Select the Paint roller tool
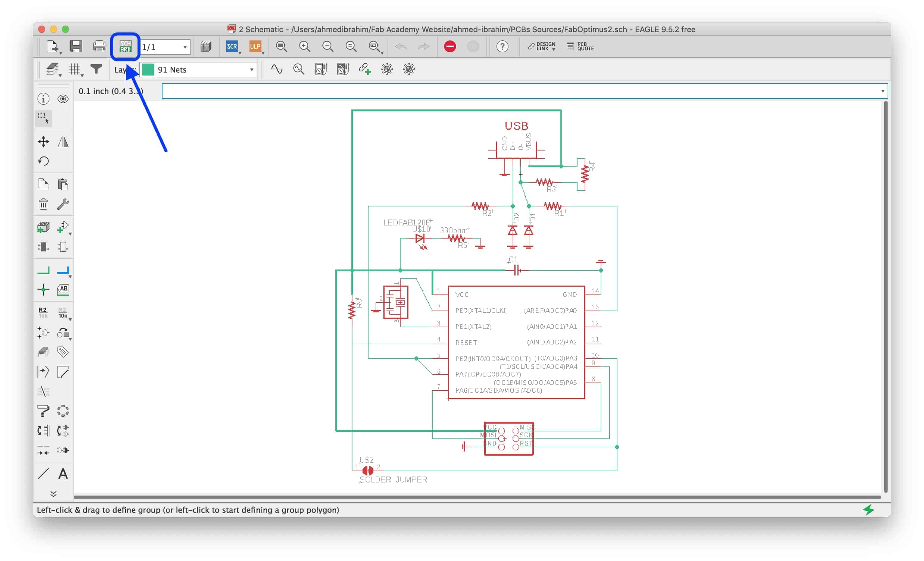 click(x=43, y=411)
